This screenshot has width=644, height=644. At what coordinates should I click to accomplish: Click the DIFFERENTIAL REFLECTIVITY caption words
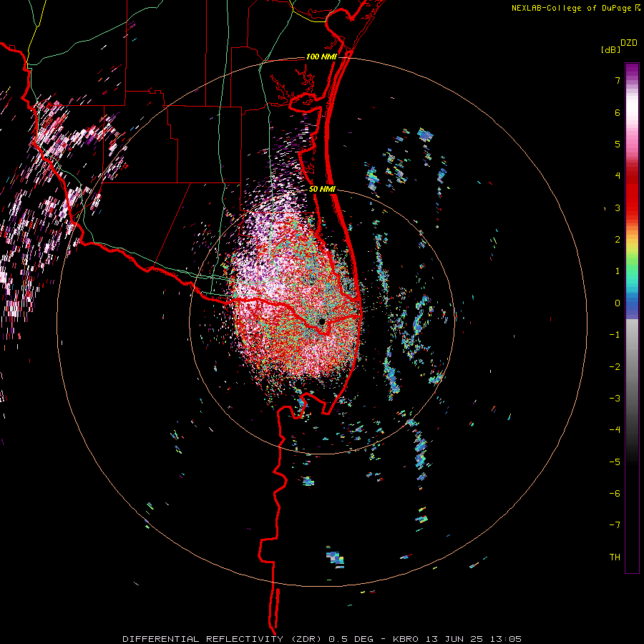pyautogui.click(x=203, y=639)
